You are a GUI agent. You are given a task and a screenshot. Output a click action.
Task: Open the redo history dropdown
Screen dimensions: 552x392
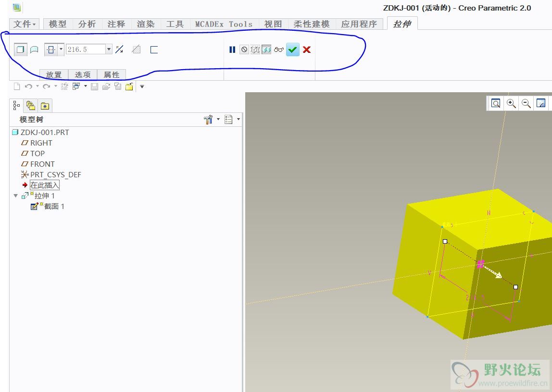56,86
